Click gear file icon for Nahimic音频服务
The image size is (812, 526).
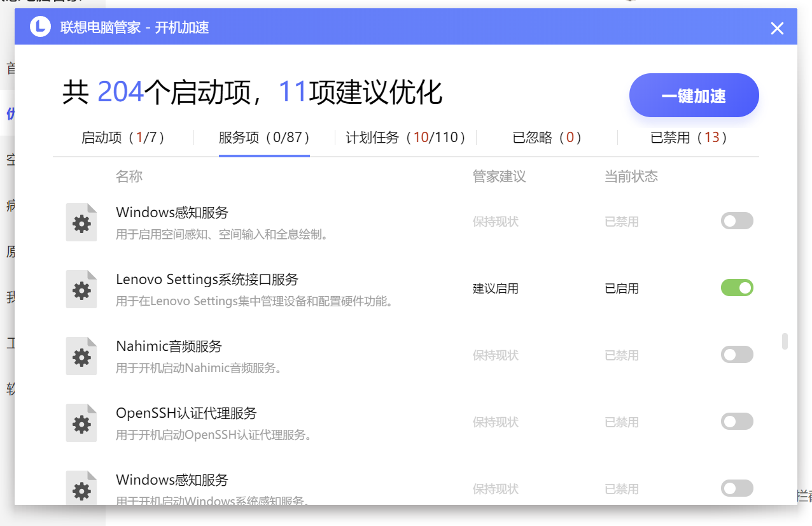coord(81,357)
